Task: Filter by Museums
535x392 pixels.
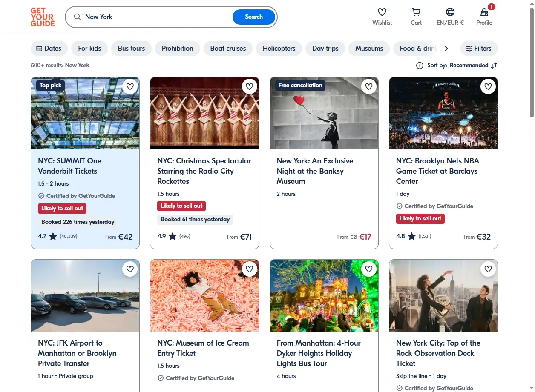Action: click(369, 49)
